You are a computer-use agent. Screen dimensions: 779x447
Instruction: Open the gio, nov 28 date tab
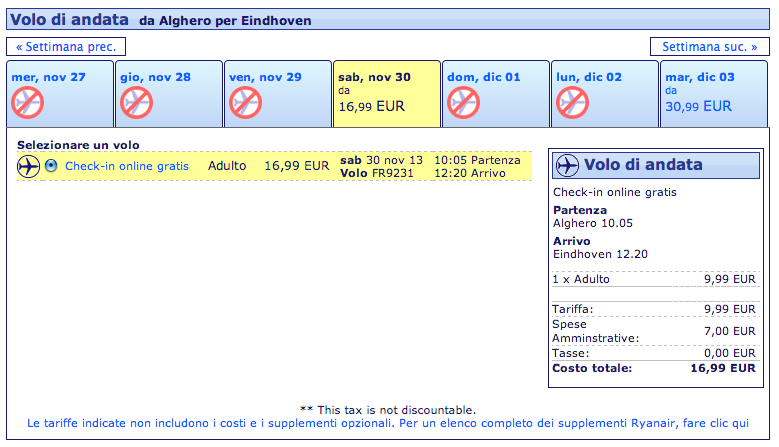(169, 94)
